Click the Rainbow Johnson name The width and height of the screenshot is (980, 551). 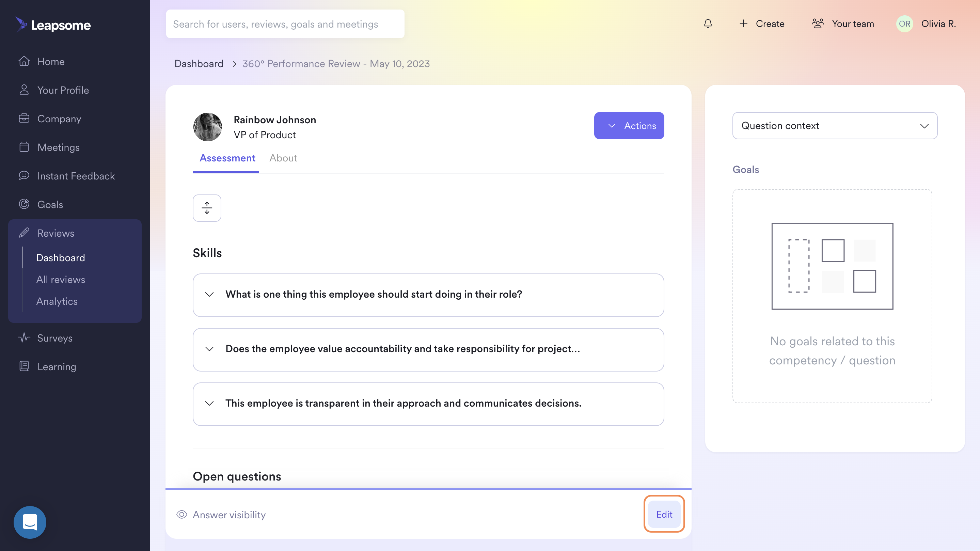(x=275, y=120)
